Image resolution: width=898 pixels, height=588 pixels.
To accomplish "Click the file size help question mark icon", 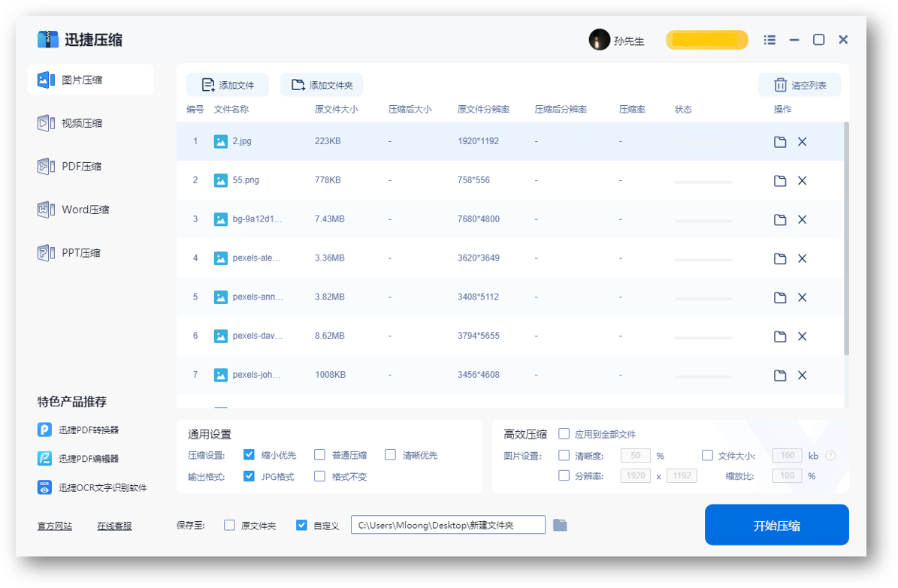I will (x=830, y=456).
